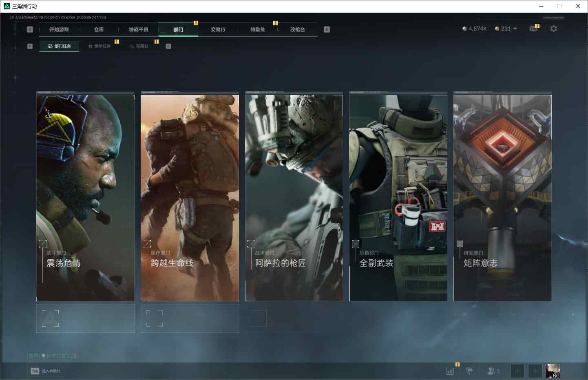The width and height of the screenshot is (588, 380).
Task: Click the next-tab key icon beside 改枪台
Action: point(327,29)
